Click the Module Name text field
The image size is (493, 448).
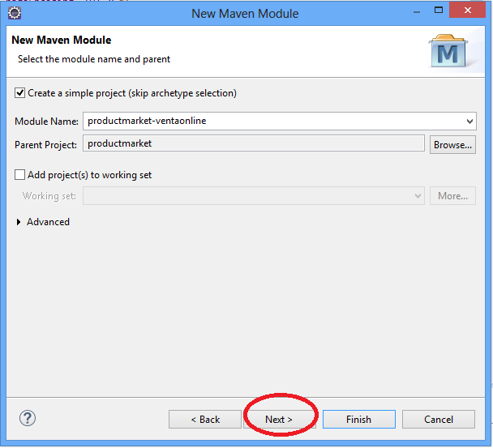(x=280, y=121)
